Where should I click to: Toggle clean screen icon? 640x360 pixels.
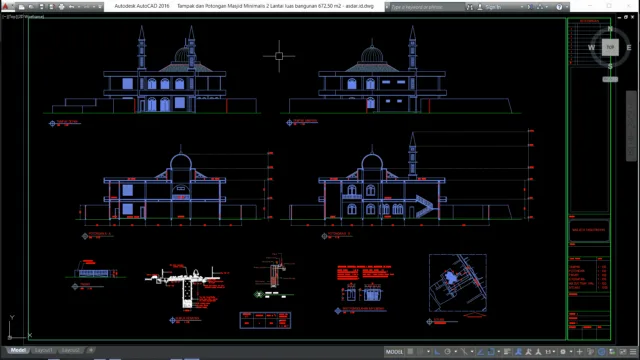(x=623, y=352)
